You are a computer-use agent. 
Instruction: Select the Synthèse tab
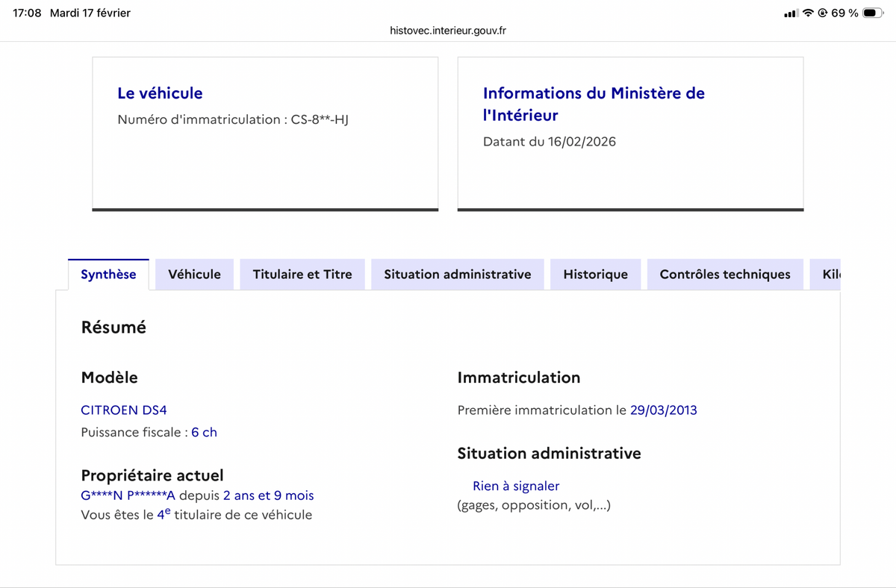click(x=108, y=275)
